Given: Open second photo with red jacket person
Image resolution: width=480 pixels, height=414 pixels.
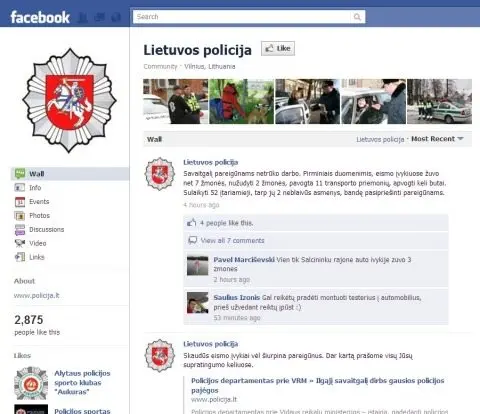Looking at the screenshot, I should [241, 101].
